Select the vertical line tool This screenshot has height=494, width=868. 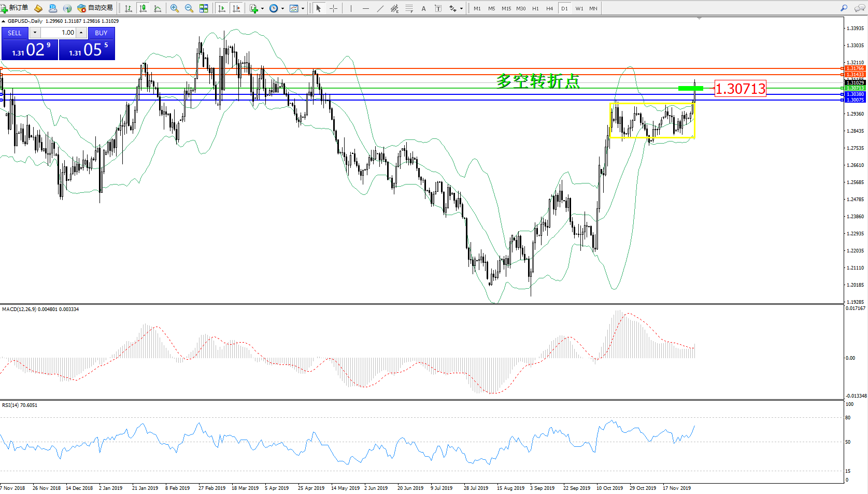tap(351, 8)
